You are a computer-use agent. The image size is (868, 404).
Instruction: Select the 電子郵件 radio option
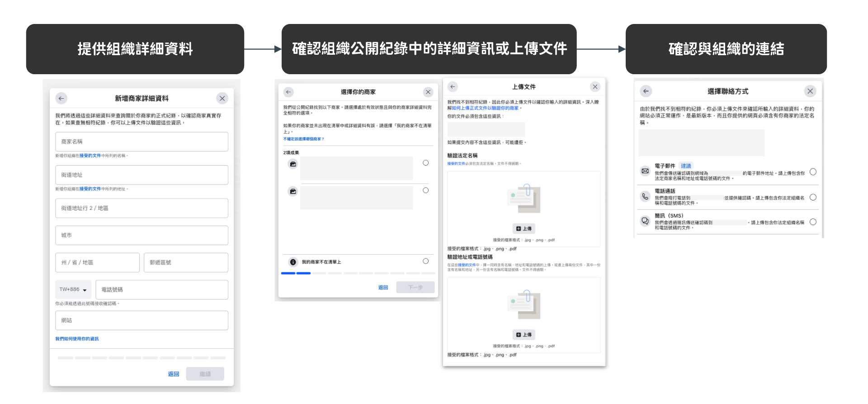coord(813,172)
